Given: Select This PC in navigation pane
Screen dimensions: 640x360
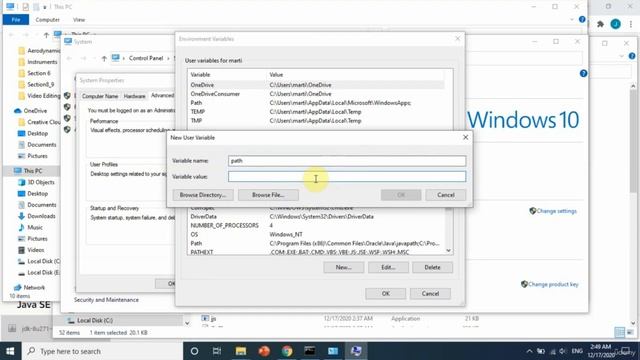Looking at the screenshot, I should tap(33, 171).
